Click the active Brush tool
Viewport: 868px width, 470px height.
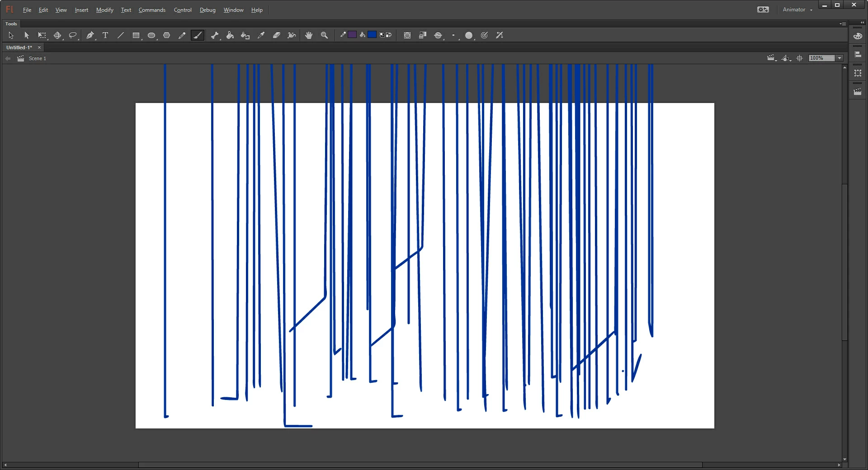(x=198, y=35)
